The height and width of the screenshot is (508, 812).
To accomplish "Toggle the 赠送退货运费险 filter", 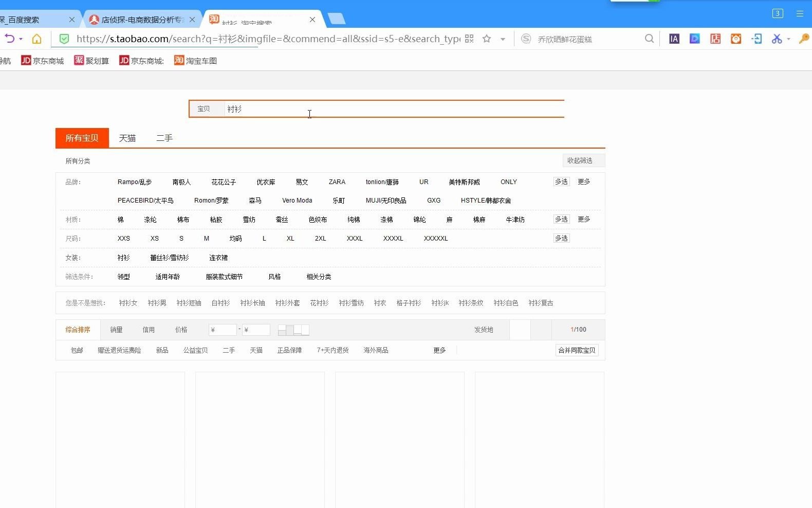I will click(119, 350).
